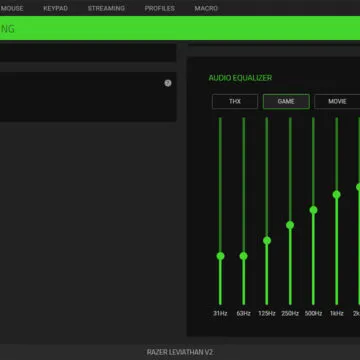Click the 1kHz frequency label

[x=337, y=313]
